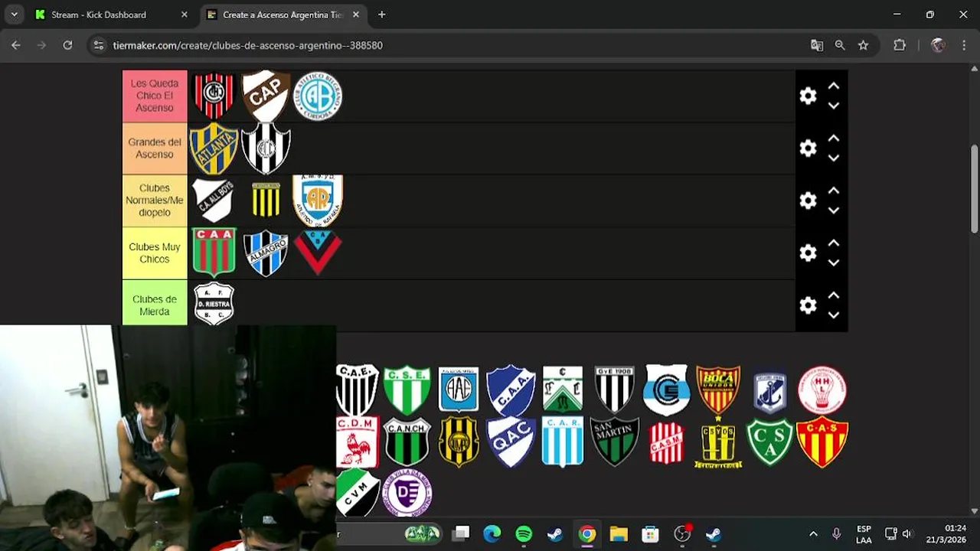
Task: Open settings gear for Grandes del Ascenso tier
Action: 808,148
